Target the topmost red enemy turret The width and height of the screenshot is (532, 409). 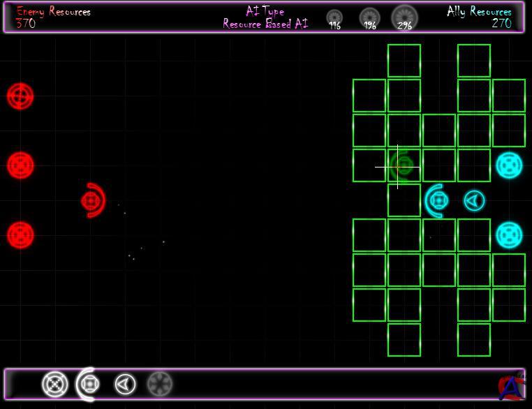point(20,96)
